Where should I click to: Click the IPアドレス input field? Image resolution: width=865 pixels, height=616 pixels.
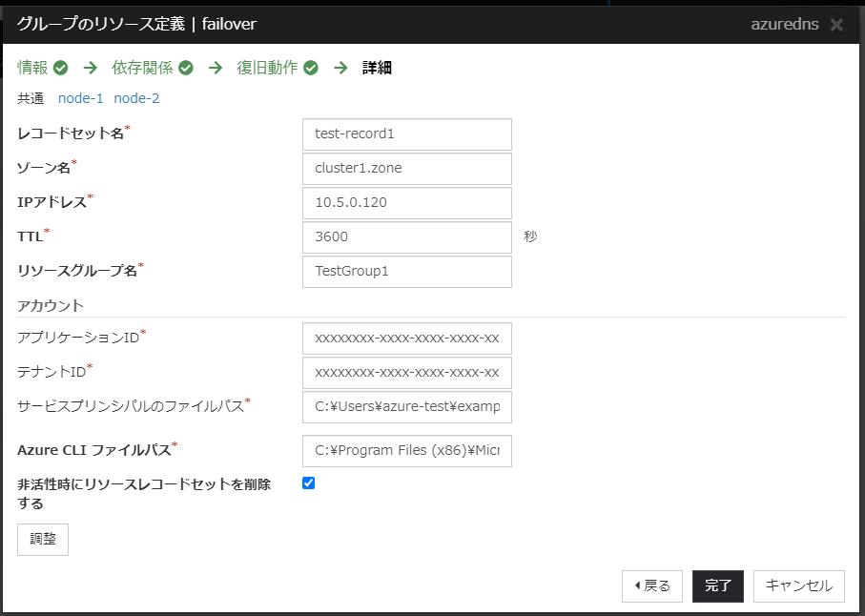[406, 203]
